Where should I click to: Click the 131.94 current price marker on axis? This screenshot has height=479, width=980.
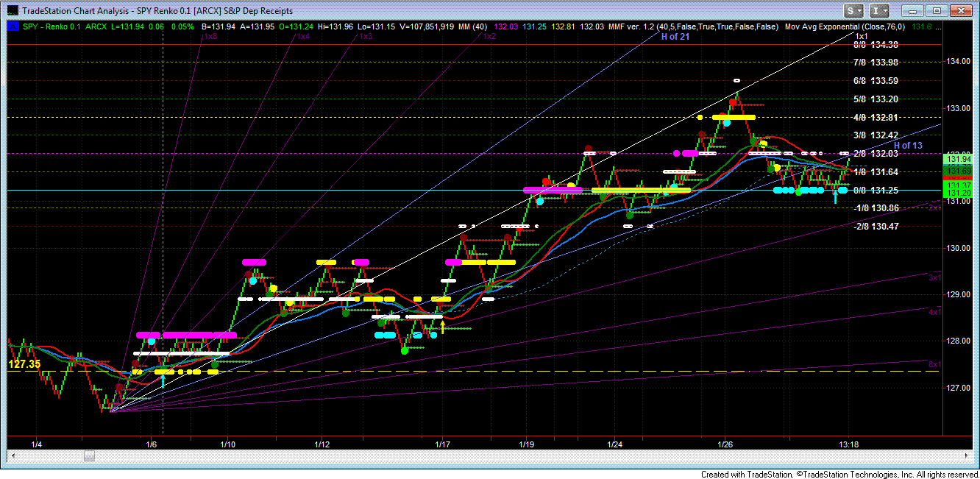click(957, 159)
